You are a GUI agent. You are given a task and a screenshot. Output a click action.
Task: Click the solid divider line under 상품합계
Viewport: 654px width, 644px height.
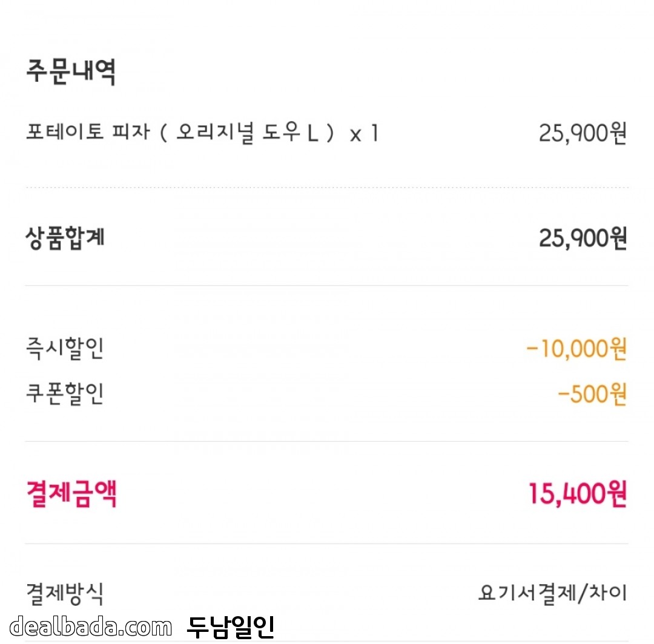coord(327,285)
